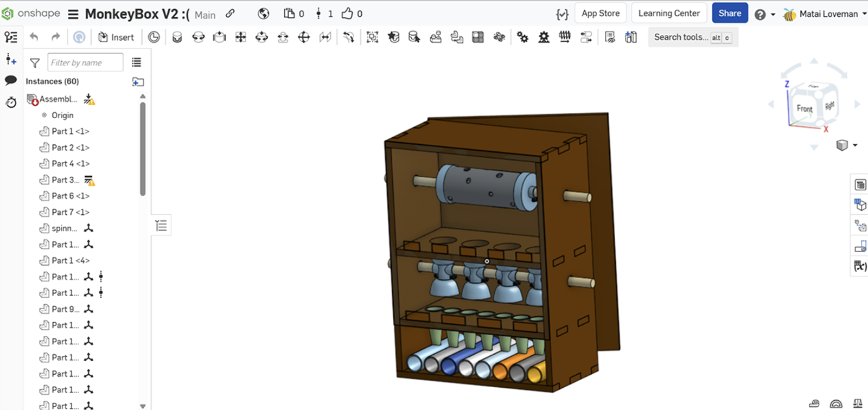The width and height of the screenshot is (868, 410).
Task: Click the variable table icon on right panel
Action: click(860, 266)
